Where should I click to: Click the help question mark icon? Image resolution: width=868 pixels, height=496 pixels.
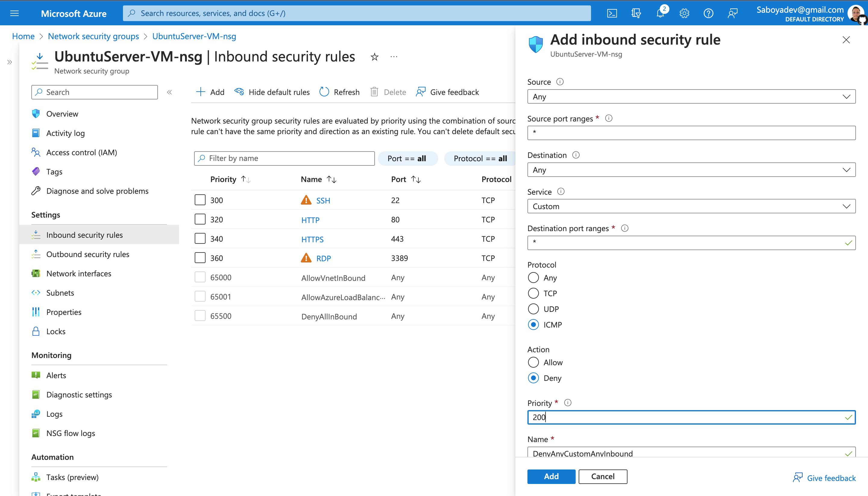708,13
